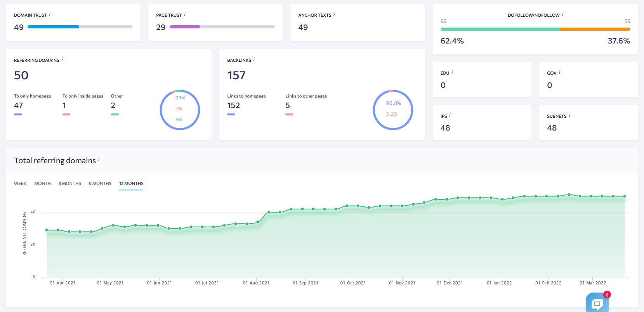Viewport: 644px width, 312px height.
Task: Switch the chart to Month view
Action: coord(42,183)
